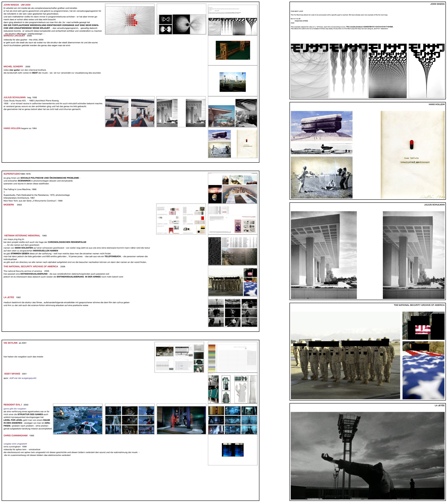Select the red 'BARDOU-JACQUET' heading
The width and height of the screenshot is (447, 504).
(x=14, y=36)
